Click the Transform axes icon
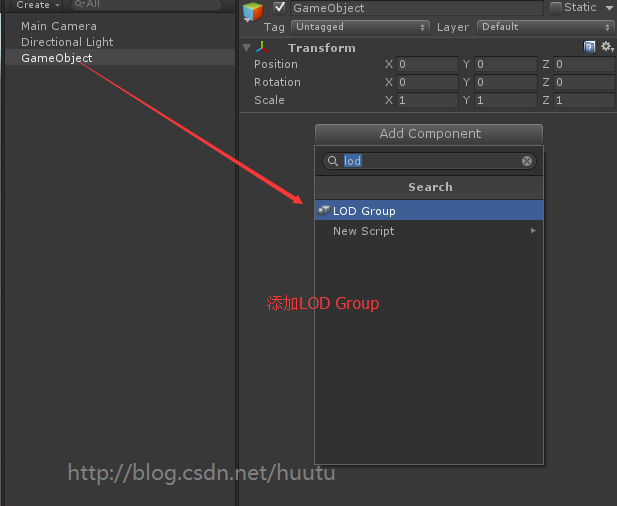This screenshot has height=506, width=617. 262,48
